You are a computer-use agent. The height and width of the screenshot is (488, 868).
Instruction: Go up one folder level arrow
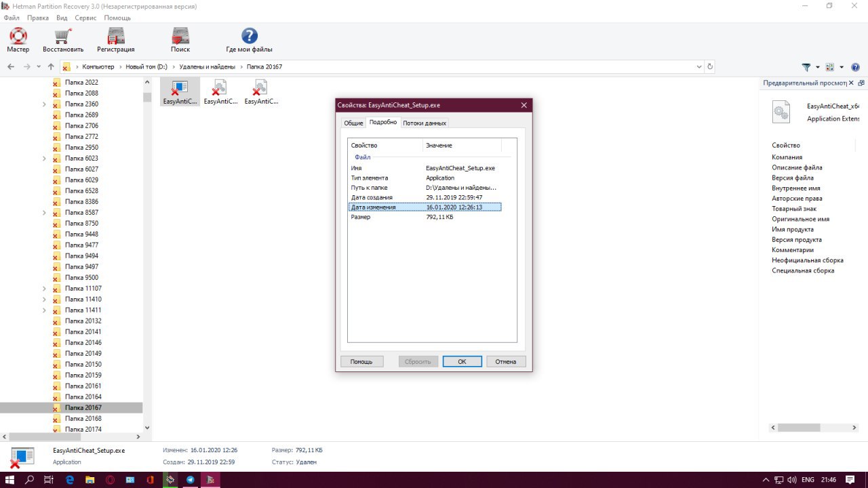[51, 67]
